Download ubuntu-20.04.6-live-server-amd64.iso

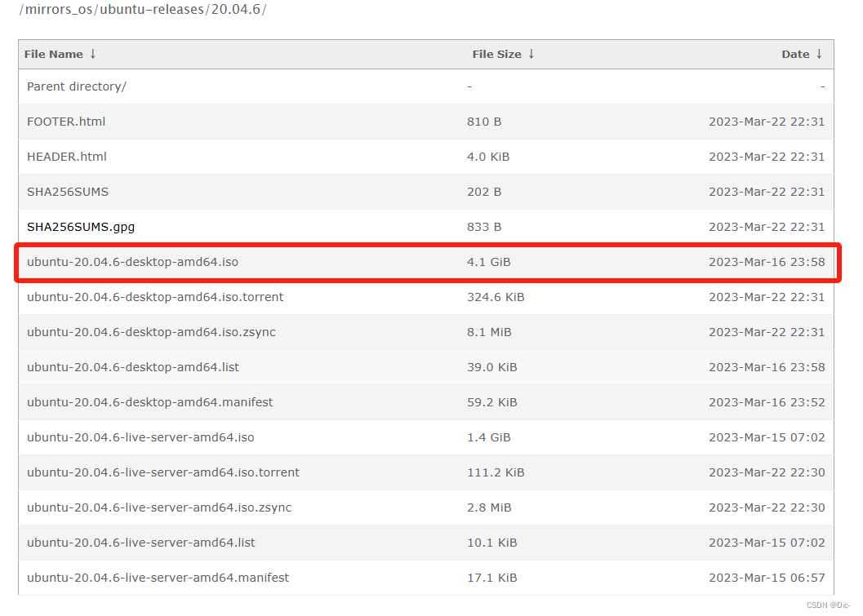pos(140,438)
